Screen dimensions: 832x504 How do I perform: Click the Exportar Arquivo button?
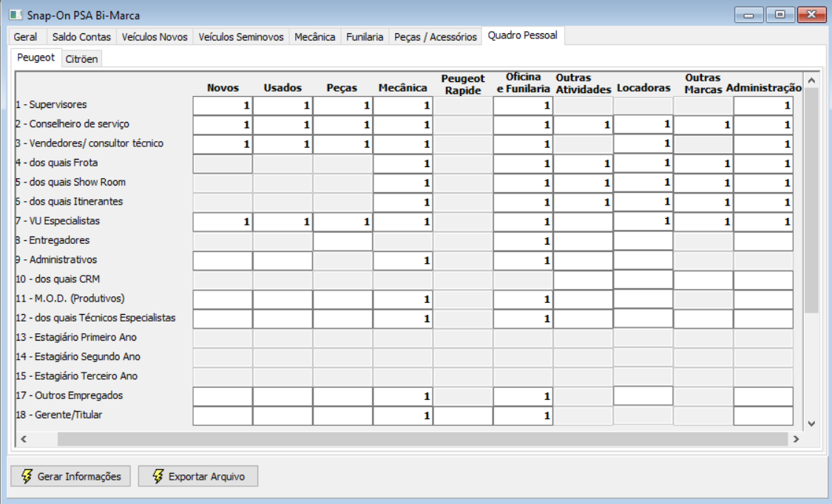click(198, 476)
